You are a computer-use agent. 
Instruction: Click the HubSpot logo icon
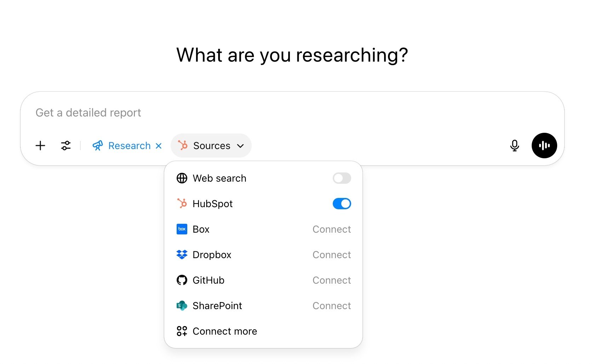(182, 204)
